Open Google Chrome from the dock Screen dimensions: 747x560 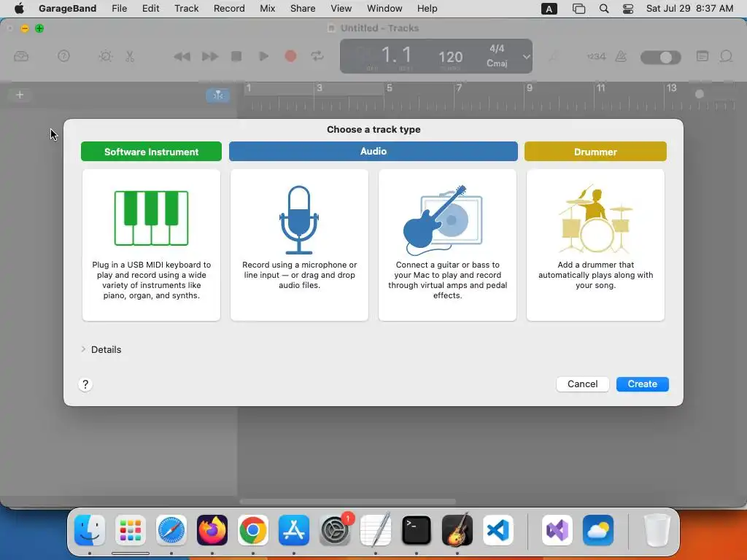tap(253, 531)
